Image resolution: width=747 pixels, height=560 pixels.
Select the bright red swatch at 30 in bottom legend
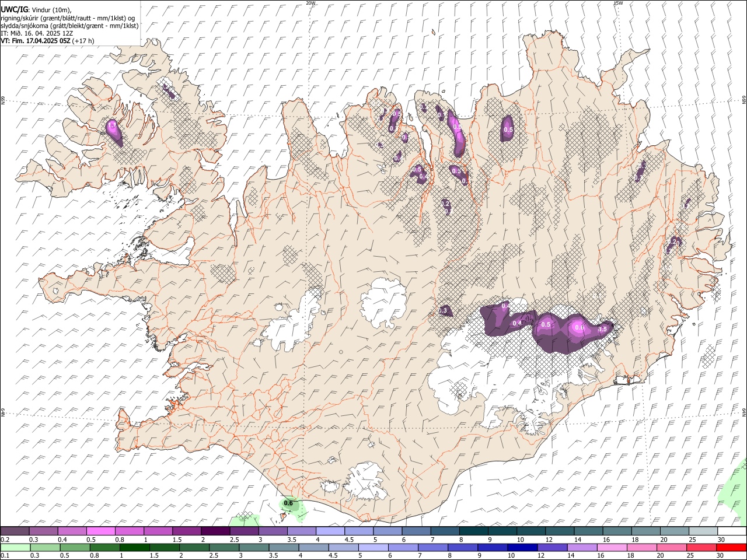click(x=731, y=547)
